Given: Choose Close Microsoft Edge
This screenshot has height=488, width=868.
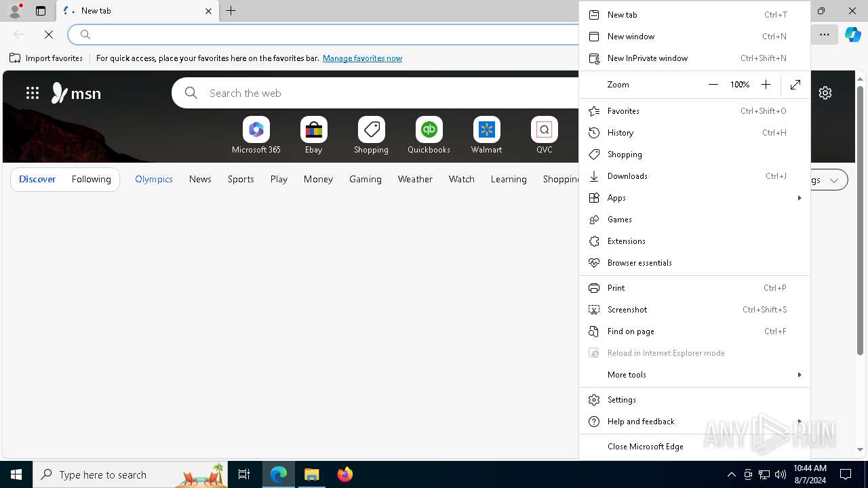Looking at the screenshot, I should coord(694,447).
